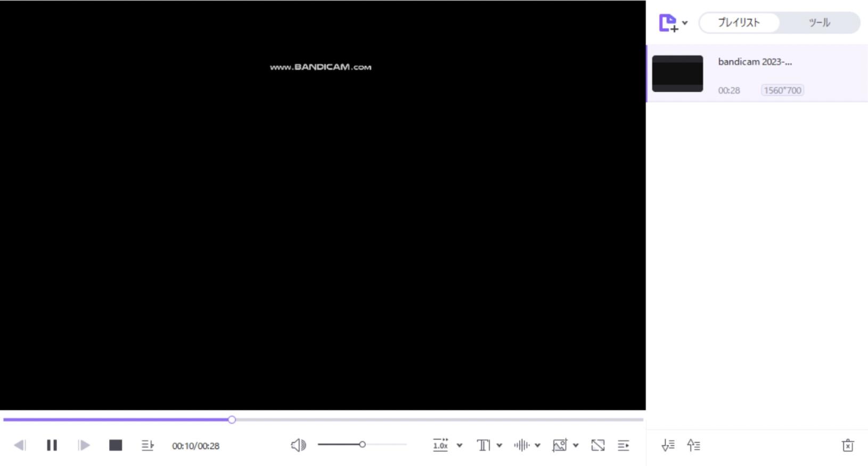Image resolution: width=868 pixels, height=466 pixels.
Task: Sort playlist in ascending order
Action: click(x=693, y=445)
